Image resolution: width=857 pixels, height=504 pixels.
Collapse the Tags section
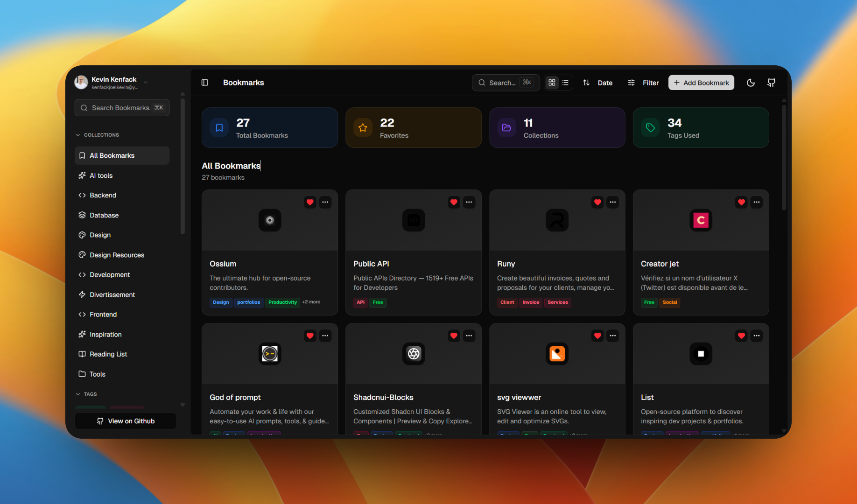(x=86, y=394)
